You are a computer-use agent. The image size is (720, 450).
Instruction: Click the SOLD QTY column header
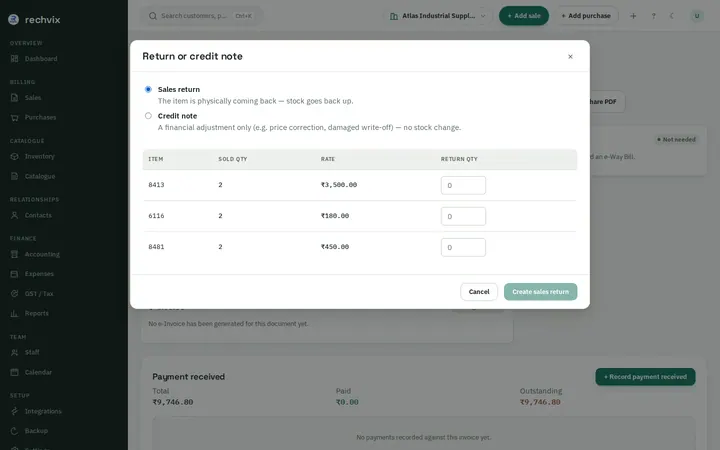(x=233, y=159)
